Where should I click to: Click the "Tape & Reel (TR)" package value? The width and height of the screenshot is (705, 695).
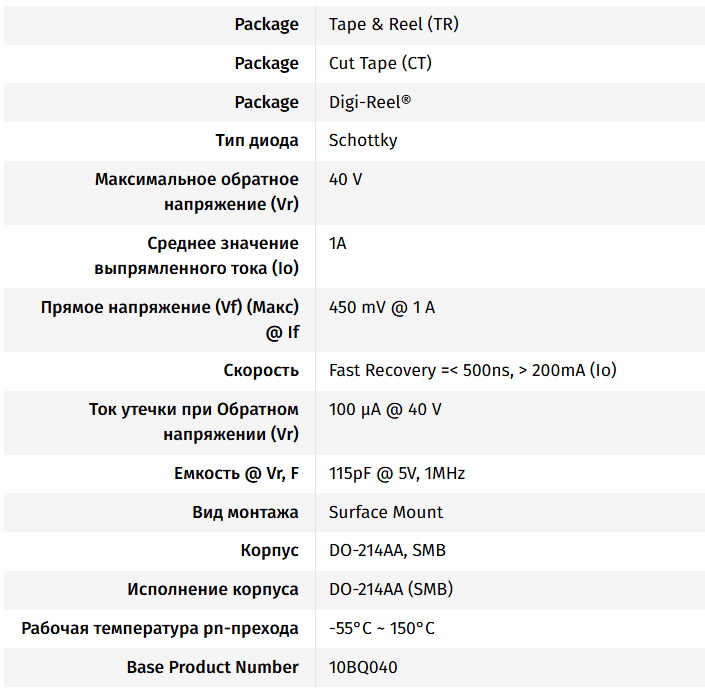click(393, 24)
